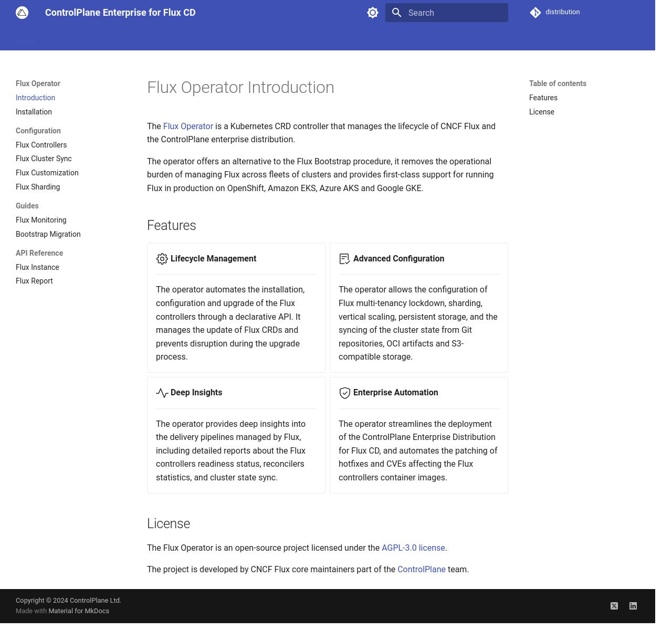672x630 pixels.
Task: Toggle the light/dark color scheme
Action: tap(373, 13)
